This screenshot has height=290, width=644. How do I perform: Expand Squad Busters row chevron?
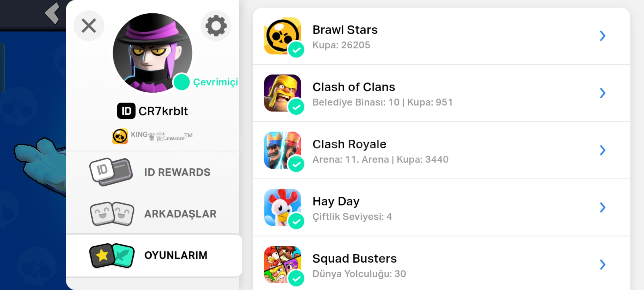603,264
